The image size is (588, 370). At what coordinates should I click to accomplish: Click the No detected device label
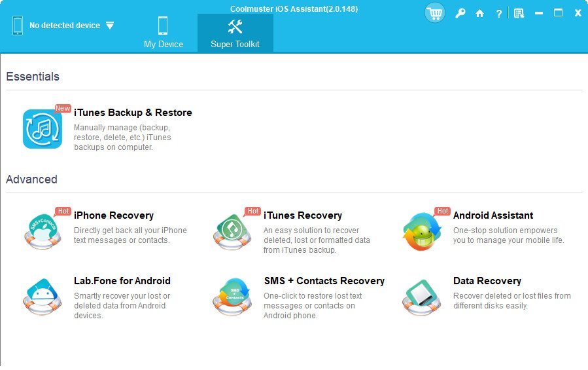[x=65, y=26]
